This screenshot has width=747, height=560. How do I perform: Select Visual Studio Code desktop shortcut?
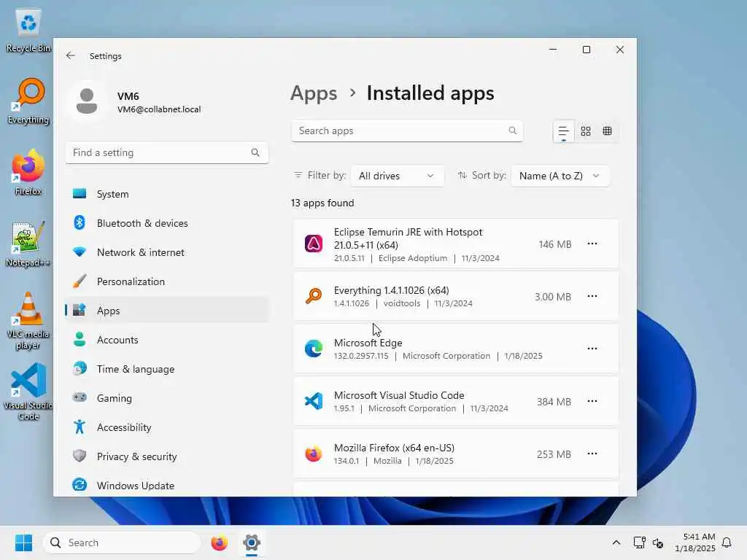point(28,392)
